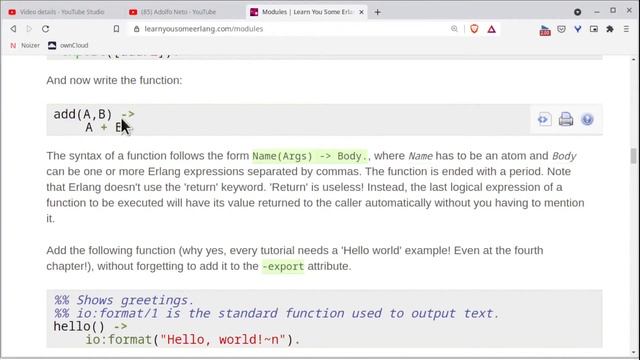This screenshot has width=640, height=360.
Task: Click the forward navigation arrow
Action: tap(29, 29)
